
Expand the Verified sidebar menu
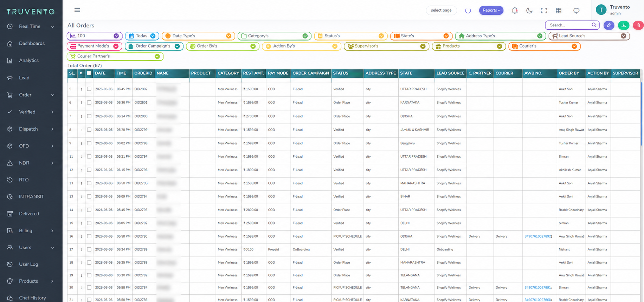click(31, 112)
